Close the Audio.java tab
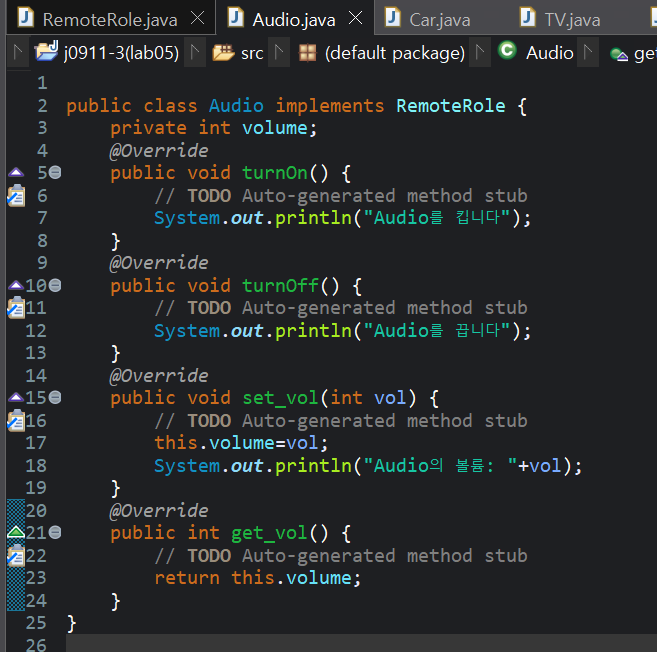The height and width of the screenshot is (652, 657). click(x=355, y=18)
